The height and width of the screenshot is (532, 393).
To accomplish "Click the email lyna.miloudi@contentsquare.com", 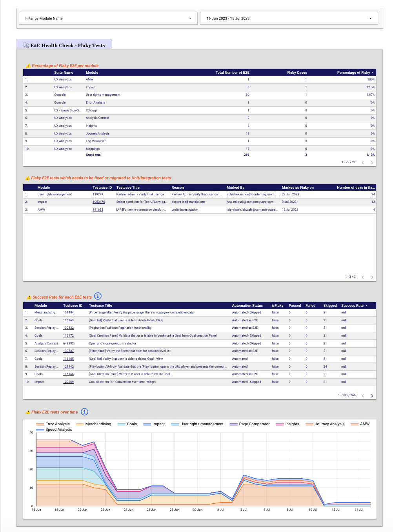I will [x=250, y=202].
